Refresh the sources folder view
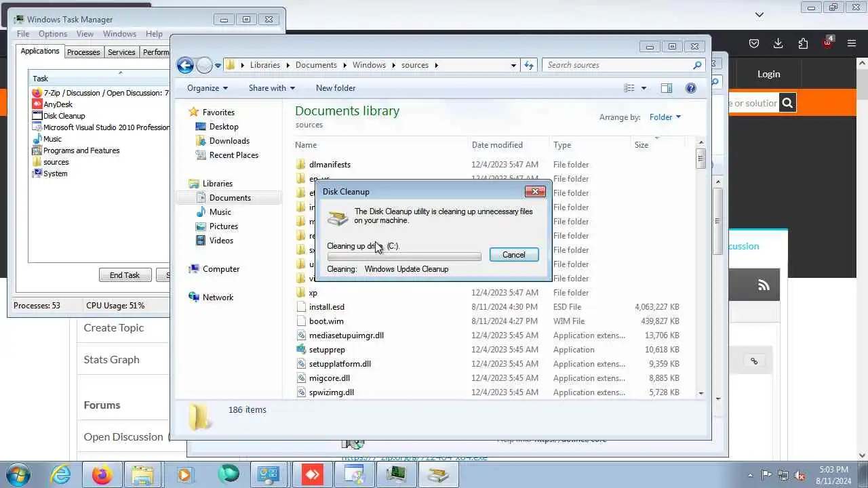Screen dimensions: 868x488 coord(529,65)
